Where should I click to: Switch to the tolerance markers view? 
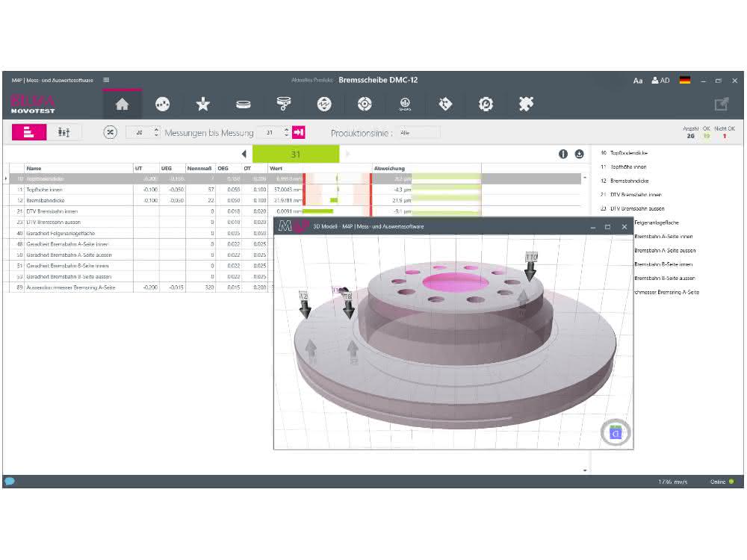(x=63, y=132)
